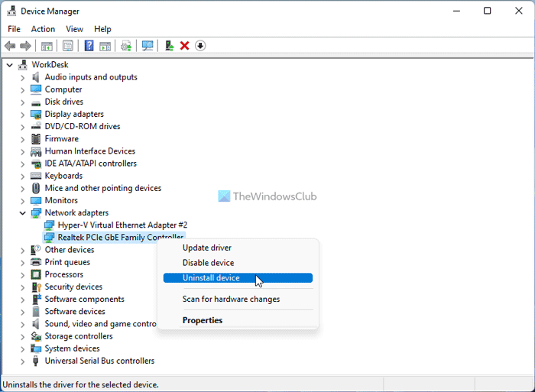Screen dimensions: 535x392
Task: Click the Universal Serial Bus controllers icon
Action: pos(35,361)
